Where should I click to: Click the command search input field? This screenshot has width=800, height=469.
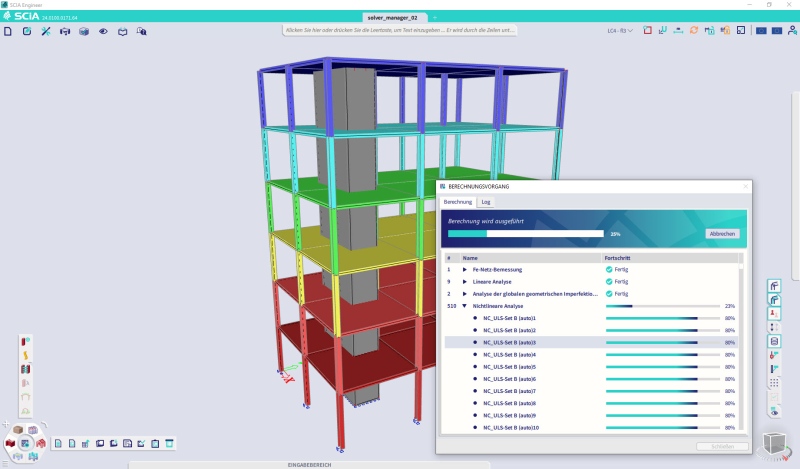click(400, 30)
